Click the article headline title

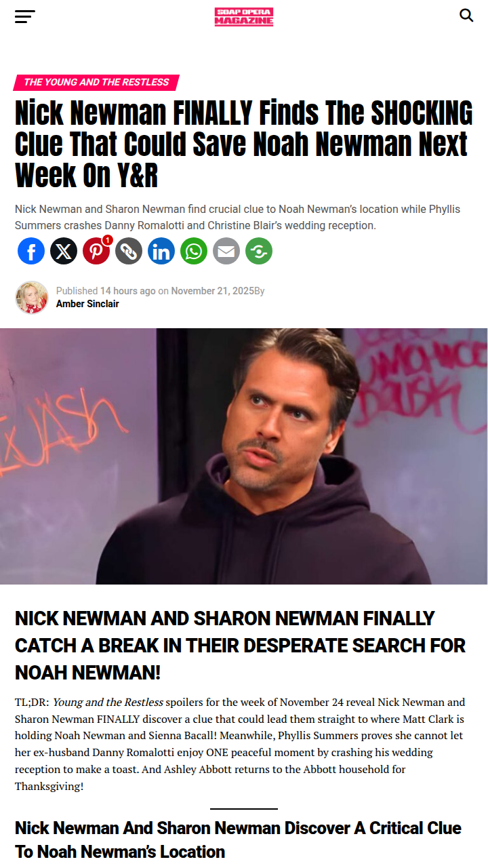(244, 144)
